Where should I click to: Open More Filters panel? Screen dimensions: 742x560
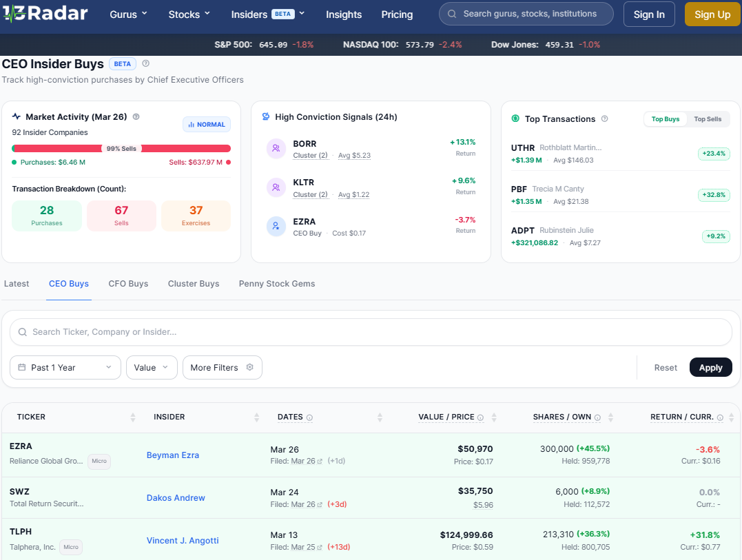pos(223,368)
